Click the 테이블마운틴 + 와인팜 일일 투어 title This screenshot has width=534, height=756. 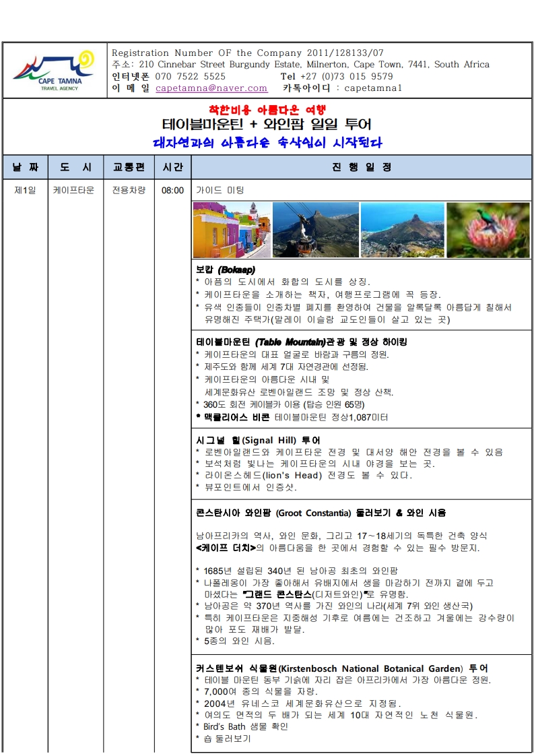(267, 125)
